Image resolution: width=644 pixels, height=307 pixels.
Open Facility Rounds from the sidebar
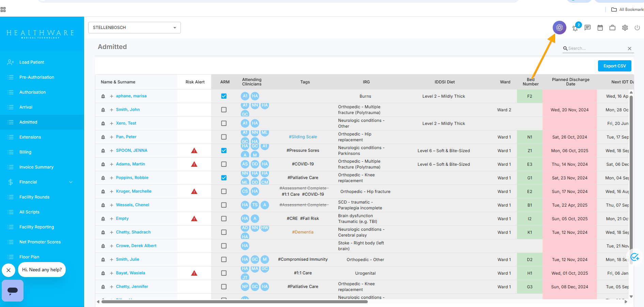tap(34, 197)
